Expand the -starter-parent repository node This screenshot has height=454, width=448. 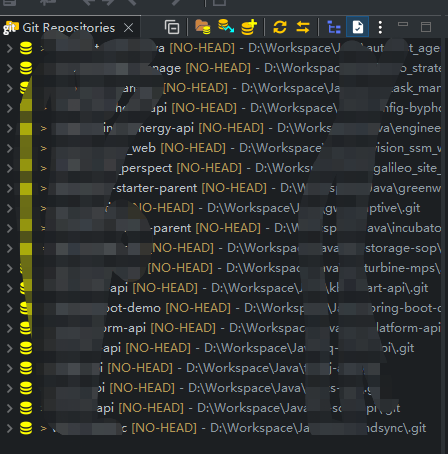[x=10, y=188]
